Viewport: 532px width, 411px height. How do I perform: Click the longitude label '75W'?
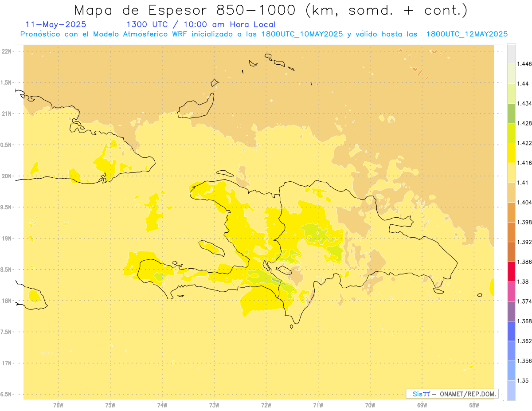[110, 405]
